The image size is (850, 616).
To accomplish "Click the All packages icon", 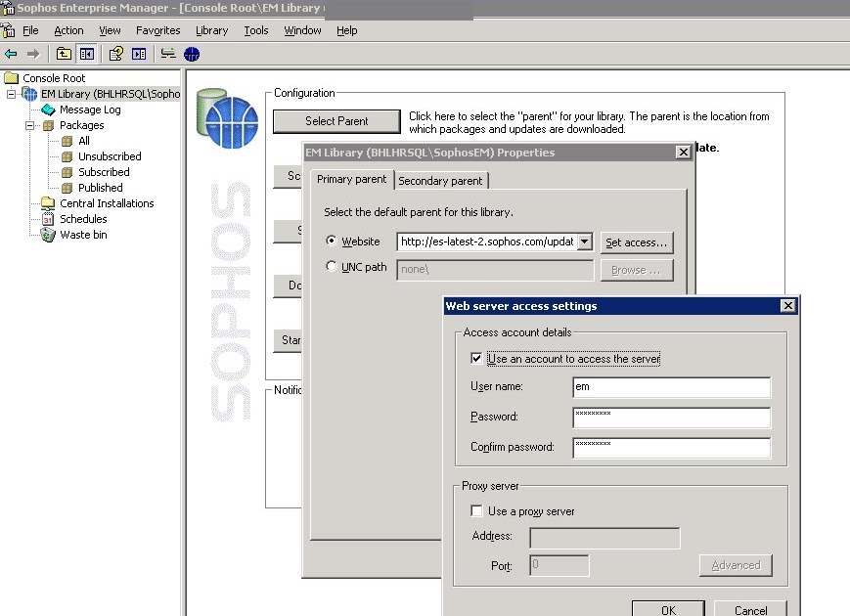I will [x=67, y=141].
